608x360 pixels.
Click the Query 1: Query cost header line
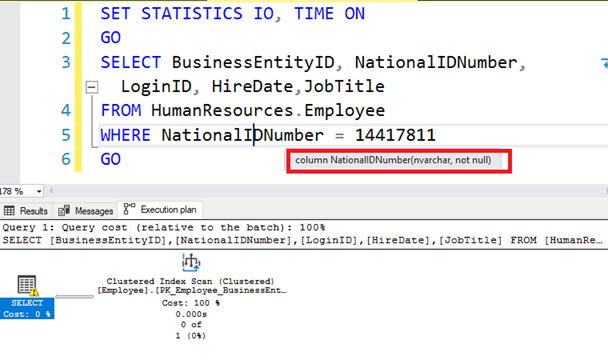click(x=164, y=227)
